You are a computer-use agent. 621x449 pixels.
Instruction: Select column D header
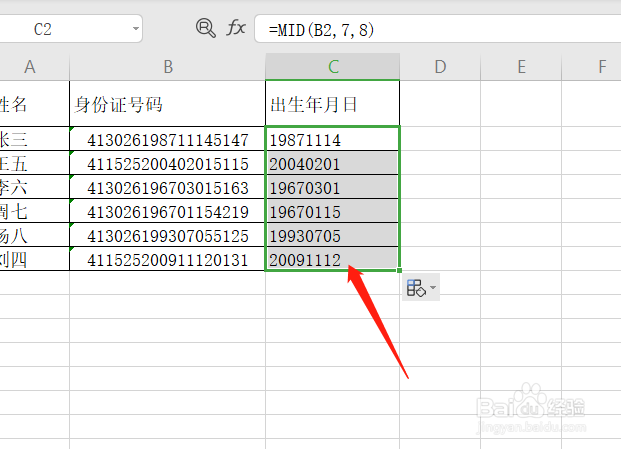tap(440, 67)
